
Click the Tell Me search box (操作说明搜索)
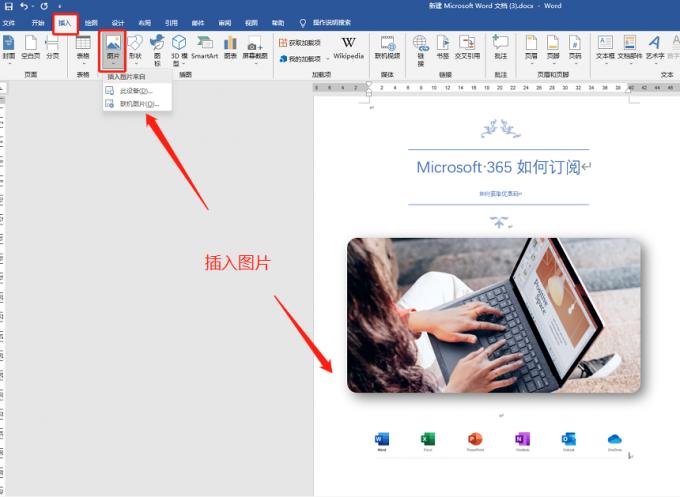[326, 23]
